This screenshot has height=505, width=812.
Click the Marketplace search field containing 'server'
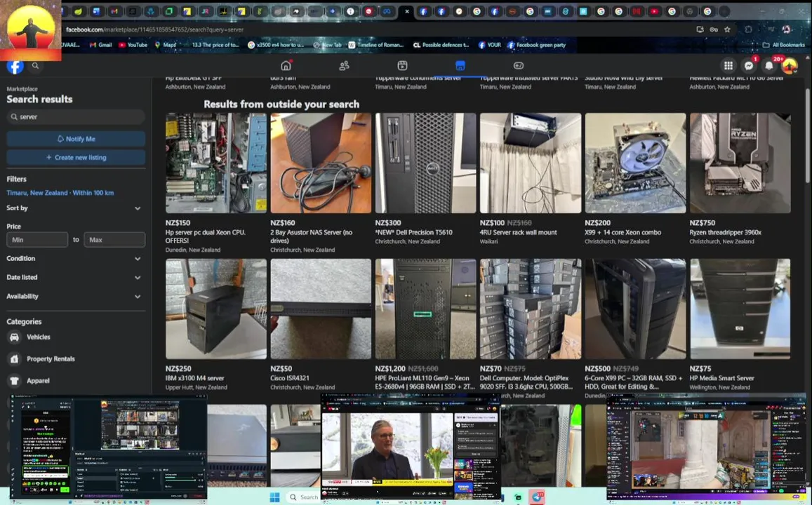(76, 117)
